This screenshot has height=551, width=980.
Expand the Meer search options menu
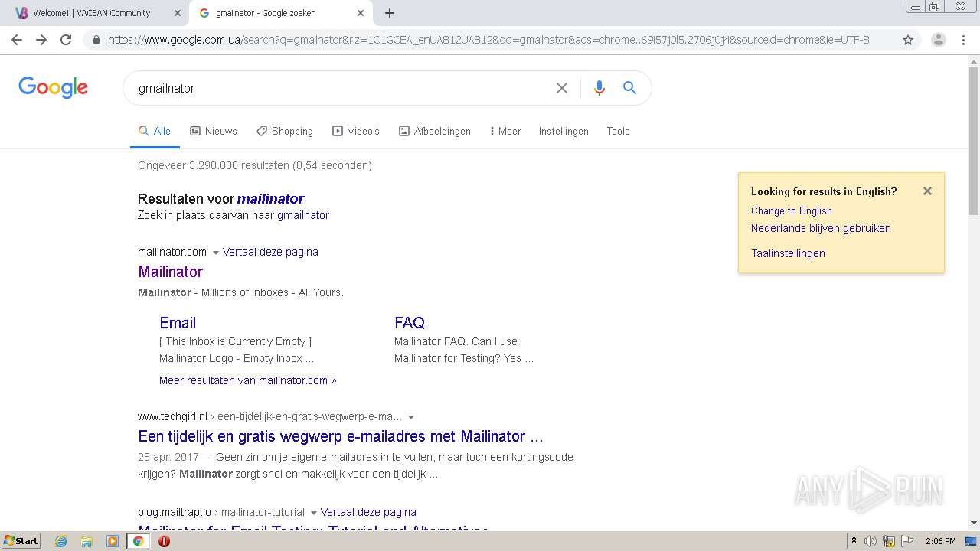tap(505, 131)
